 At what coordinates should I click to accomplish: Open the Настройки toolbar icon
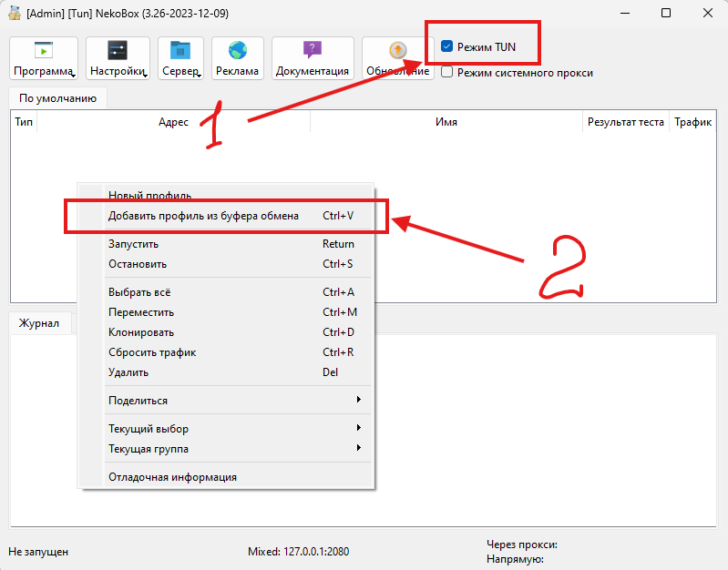click(x=118, y=52)
